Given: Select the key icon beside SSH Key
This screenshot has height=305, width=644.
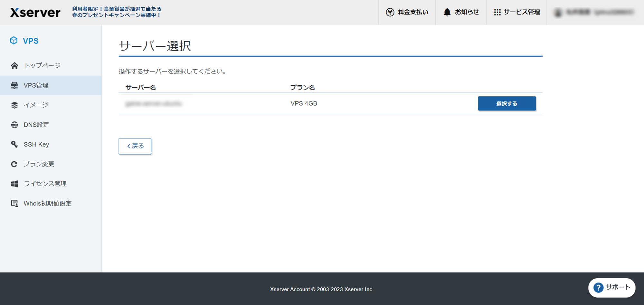Looking at the screenshot, I should (14, 144).
